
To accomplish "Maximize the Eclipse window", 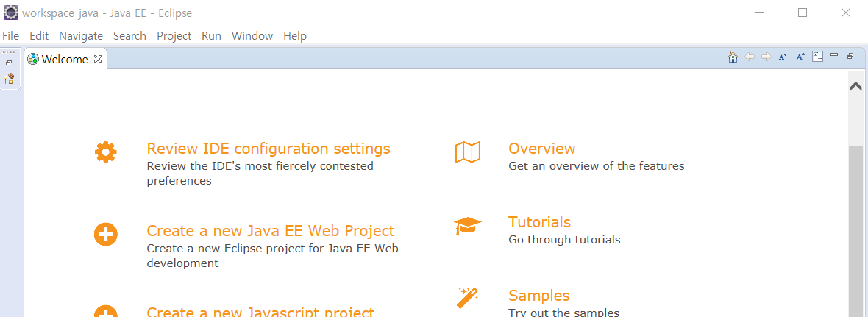I will point(803,13).
